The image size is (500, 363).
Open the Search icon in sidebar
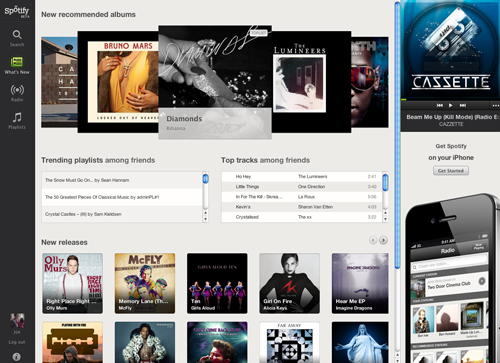point(17,35)
